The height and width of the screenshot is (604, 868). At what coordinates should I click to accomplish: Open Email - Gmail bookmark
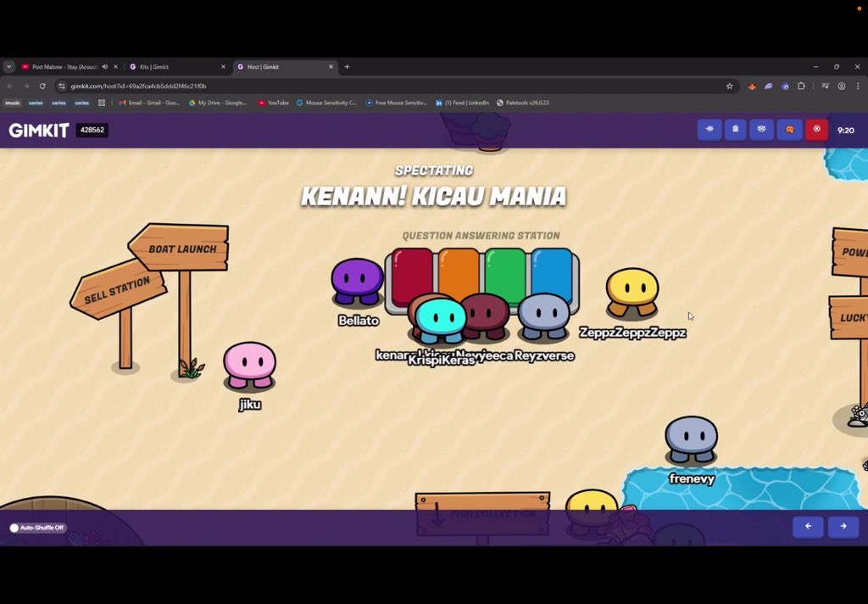pos(149,103)
